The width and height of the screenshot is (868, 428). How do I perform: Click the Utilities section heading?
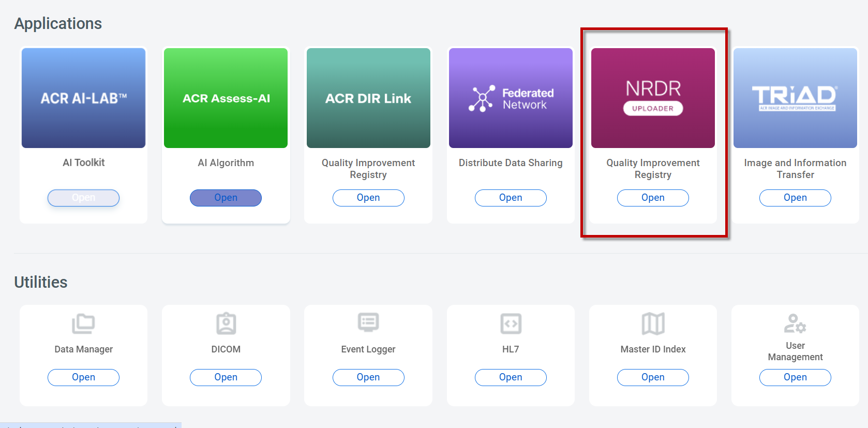41,282
